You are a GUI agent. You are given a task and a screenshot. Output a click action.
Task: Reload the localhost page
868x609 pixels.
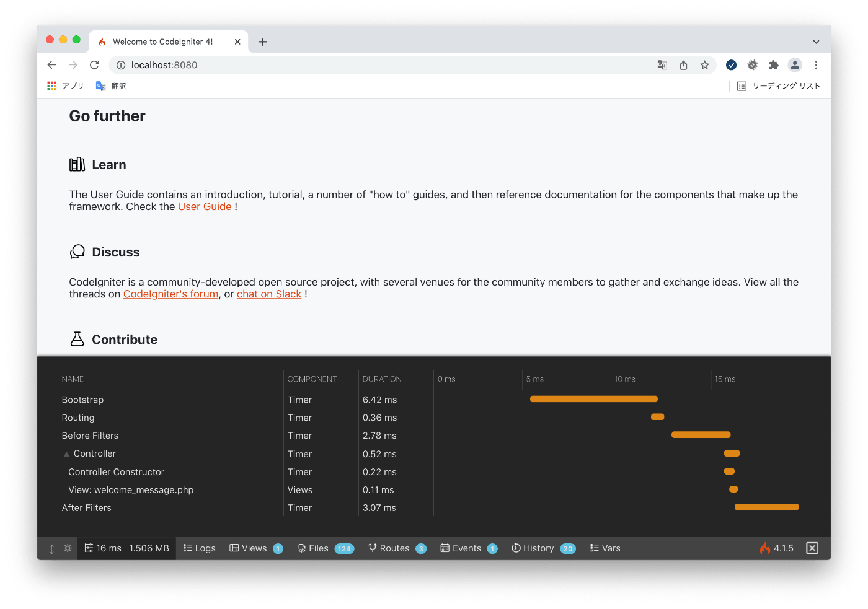click(94, 65)
